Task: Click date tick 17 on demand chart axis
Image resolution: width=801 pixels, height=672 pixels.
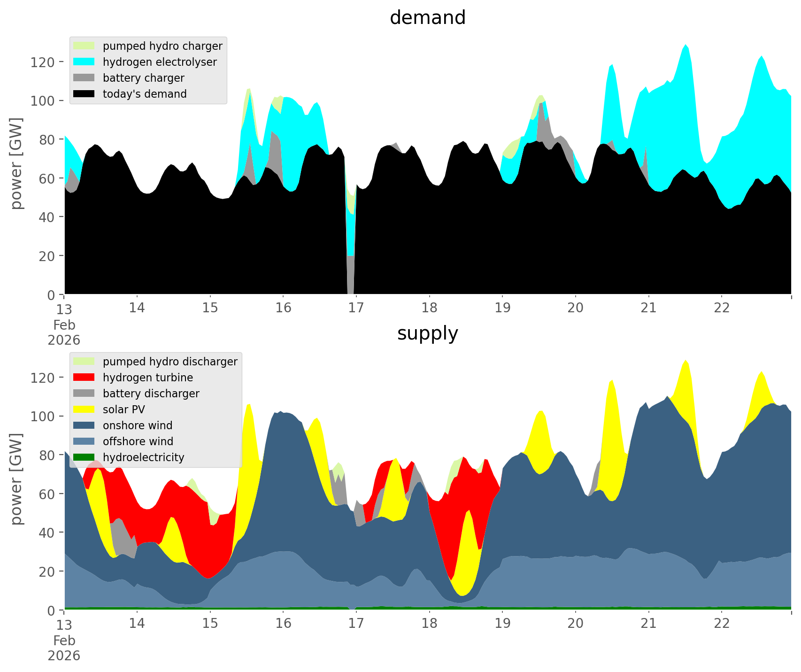Action: [356, 308]
